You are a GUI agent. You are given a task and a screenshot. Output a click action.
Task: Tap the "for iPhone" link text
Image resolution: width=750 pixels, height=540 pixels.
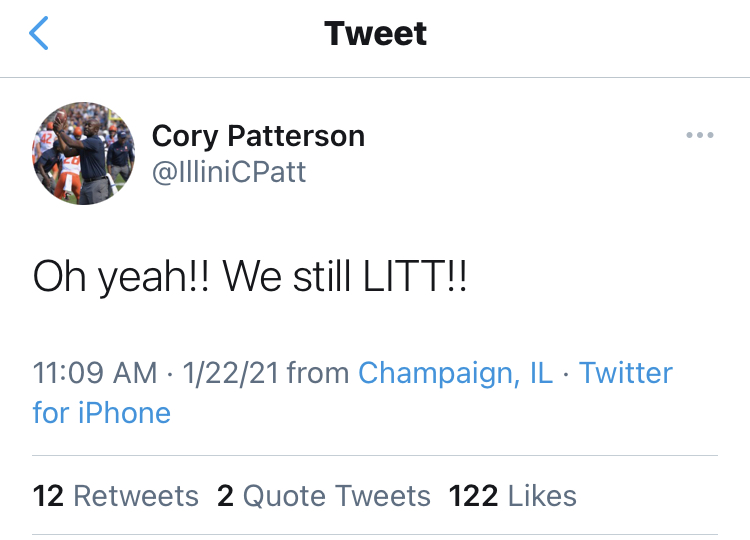[x=102, y=412]
